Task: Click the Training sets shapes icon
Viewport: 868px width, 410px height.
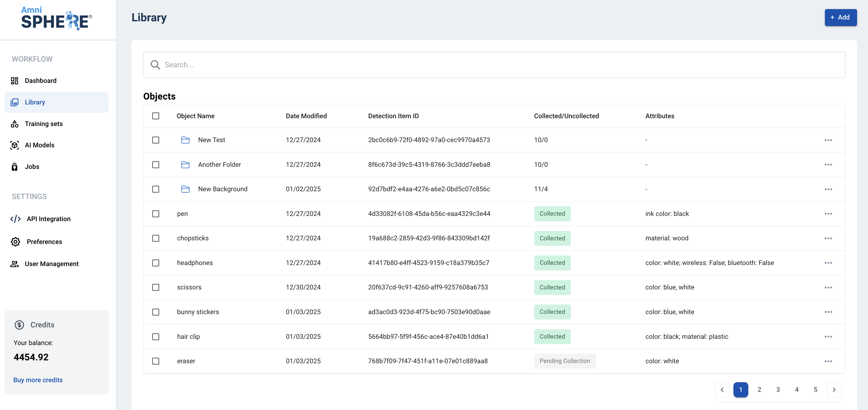Action: [x=15, y=124]
